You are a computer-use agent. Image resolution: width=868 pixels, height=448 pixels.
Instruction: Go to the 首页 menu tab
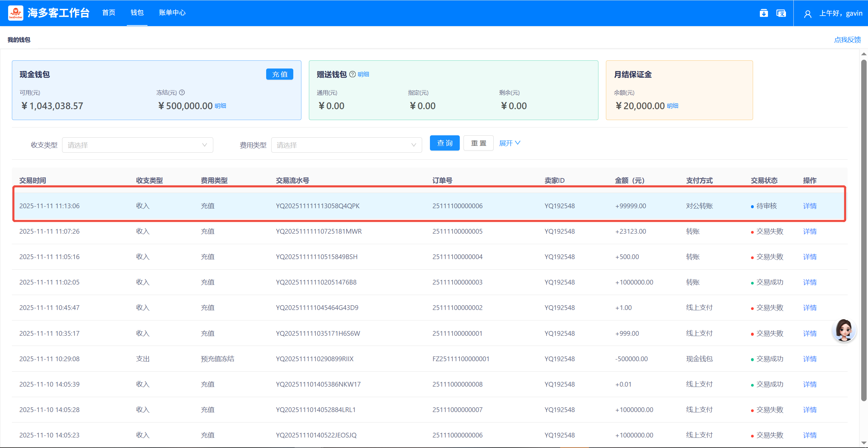tap(109, 13)
